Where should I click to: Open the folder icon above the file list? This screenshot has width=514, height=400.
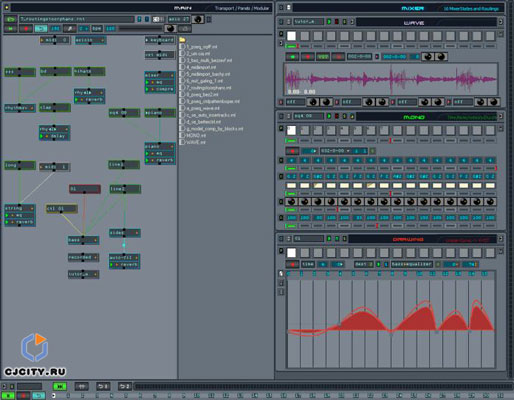[x=182, y=40]
